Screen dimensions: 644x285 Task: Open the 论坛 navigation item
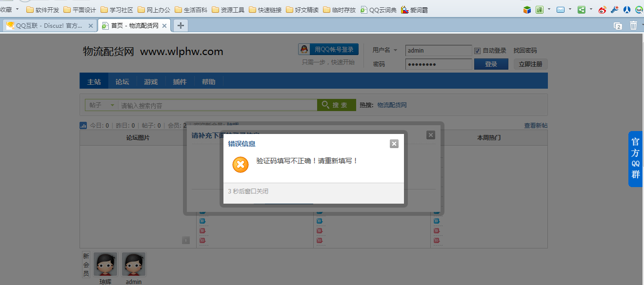pos(122,81)
